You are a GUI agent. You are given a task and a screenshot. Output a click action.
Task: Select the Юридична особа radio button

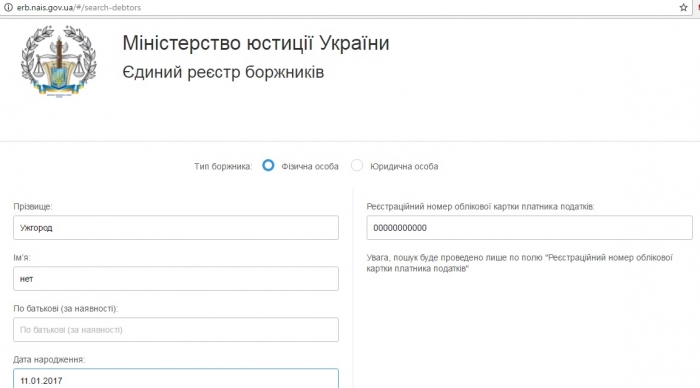357,166
